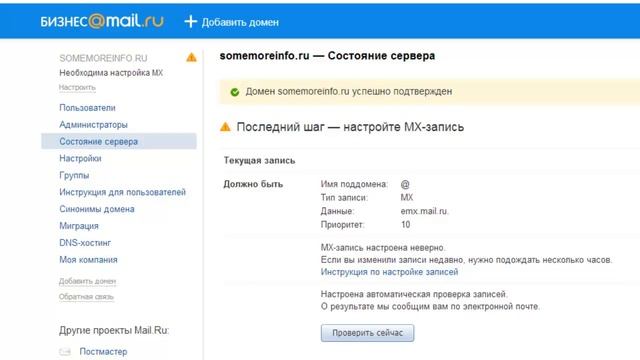Click the Бизнес@mail.ru logo
Screen dimensions: 640x360
coord(102,21)
